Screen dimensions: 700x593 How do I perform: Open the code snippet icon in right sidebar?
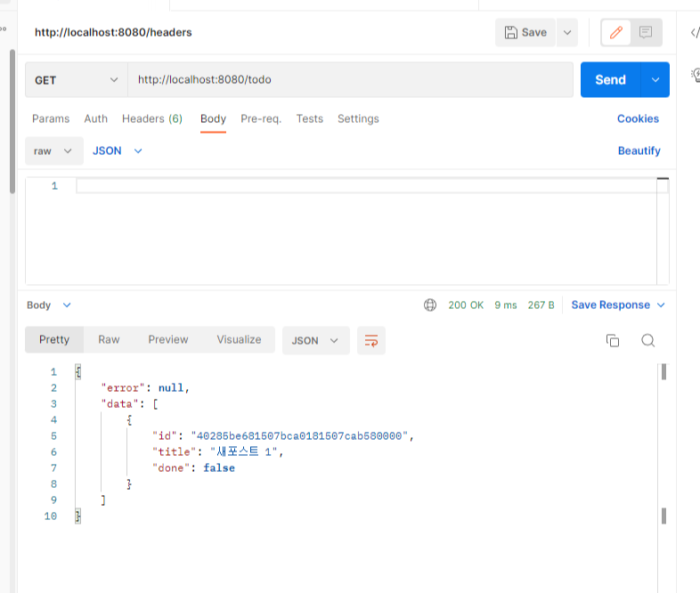coord(695,33)
